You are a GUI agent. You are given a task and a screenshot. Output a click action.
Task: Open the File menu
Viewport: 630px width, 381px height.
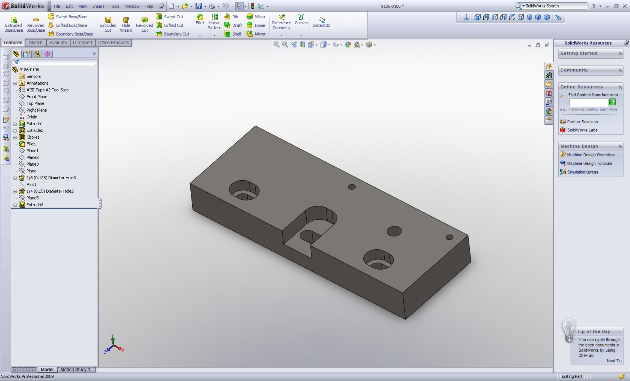[57, 6]
